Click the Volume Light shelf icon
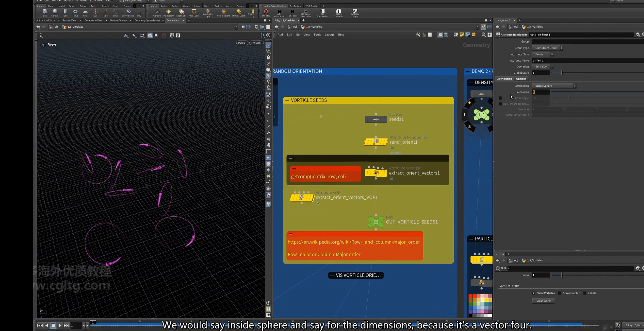The height and width of the screenshot is (331, 644). pyautogui.click(x=224, y=13)
